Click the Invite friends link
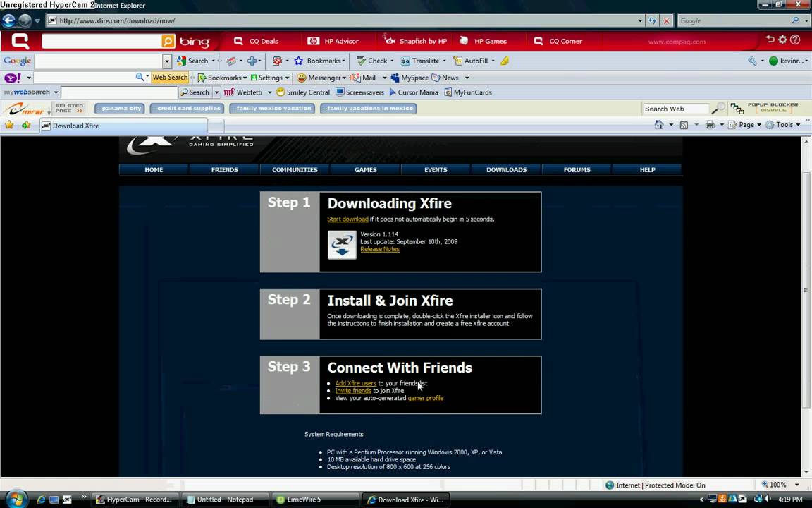 pos(353,391)
